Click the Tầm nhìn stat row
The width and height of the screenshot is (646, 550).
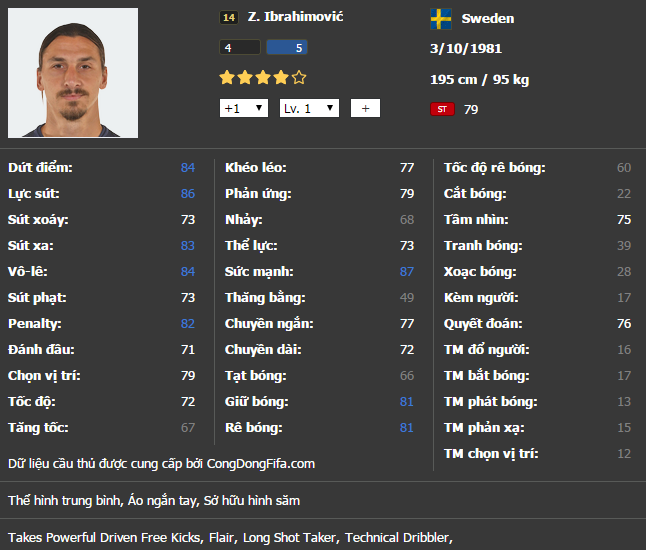(537, 220)
